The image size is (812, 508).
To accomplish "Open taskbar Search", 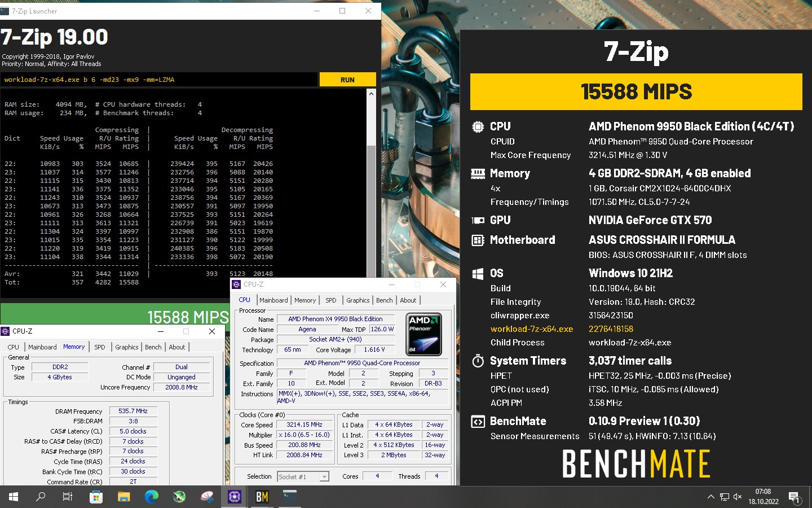I will coord(41,497).
